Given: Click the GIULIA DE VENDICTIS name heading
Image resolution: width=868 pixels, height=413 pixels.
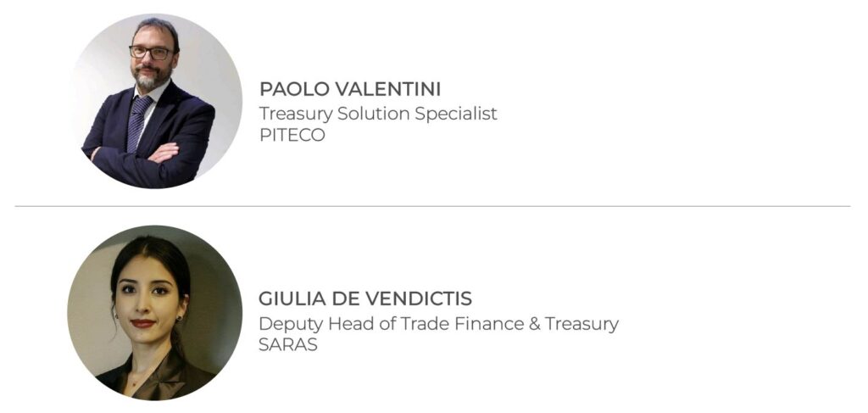Looking at the screenshot, I should pos(365,299).
